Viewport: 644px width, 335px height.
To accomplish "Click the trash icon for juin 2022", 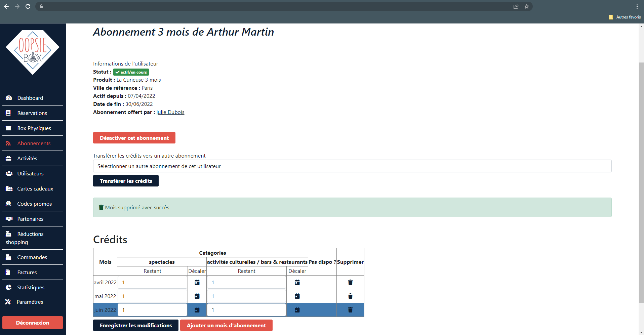I will point(350,310).
